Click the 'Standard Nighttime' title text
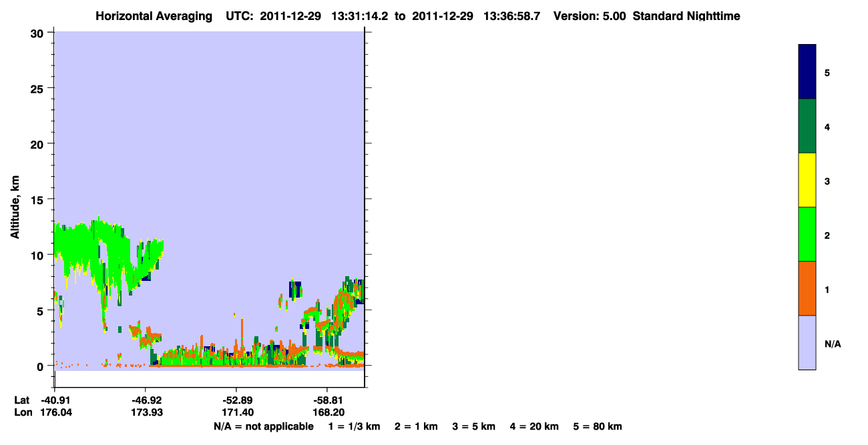Viewport: 868px width, 445px height. 686,16
